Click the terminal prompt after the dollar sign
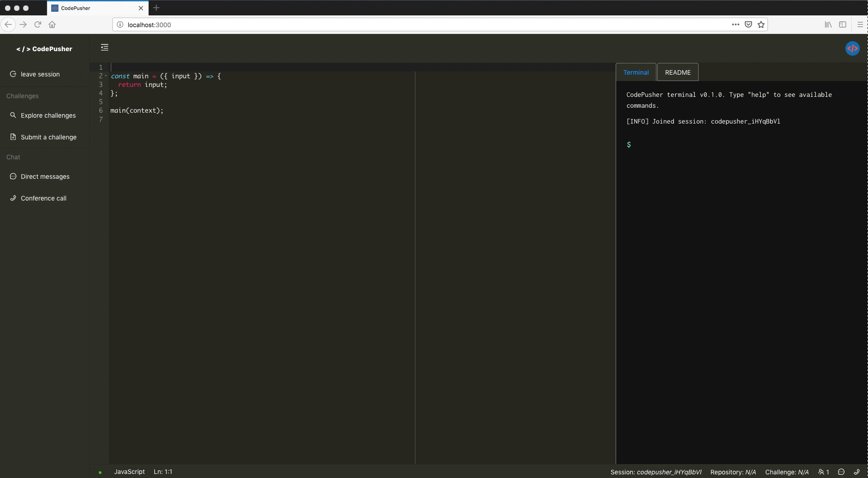 [x=743, y=144]
